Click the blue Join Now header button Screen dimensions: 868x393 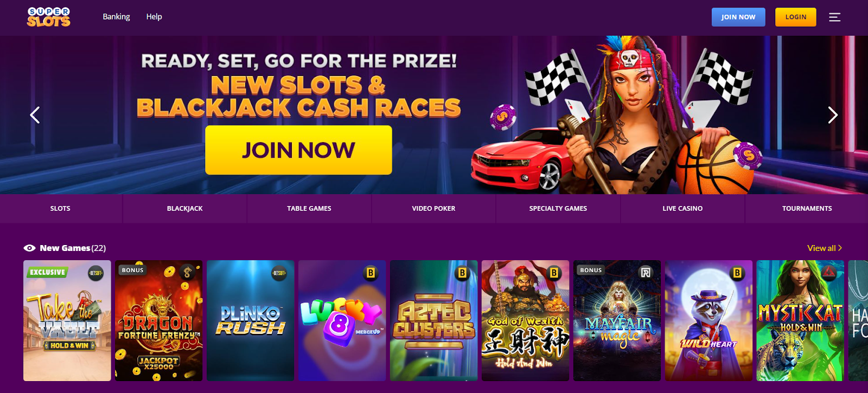click(x=738, y=17)
